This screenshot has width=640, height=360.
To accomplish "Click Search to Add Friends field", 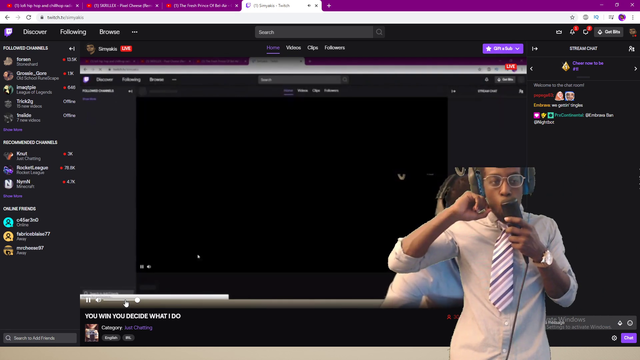I will click(40, 338).
